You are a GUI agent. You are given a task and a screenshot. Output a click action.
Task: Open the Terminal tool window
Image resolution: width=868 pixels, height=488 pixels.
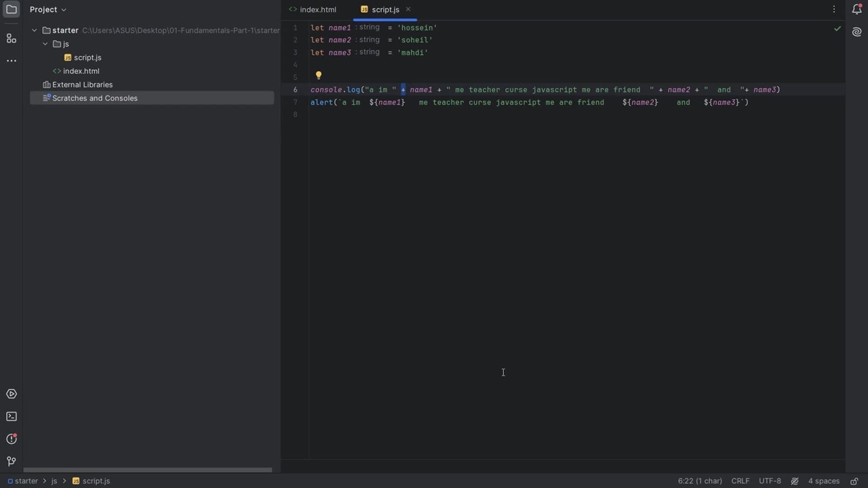(12, 417)
